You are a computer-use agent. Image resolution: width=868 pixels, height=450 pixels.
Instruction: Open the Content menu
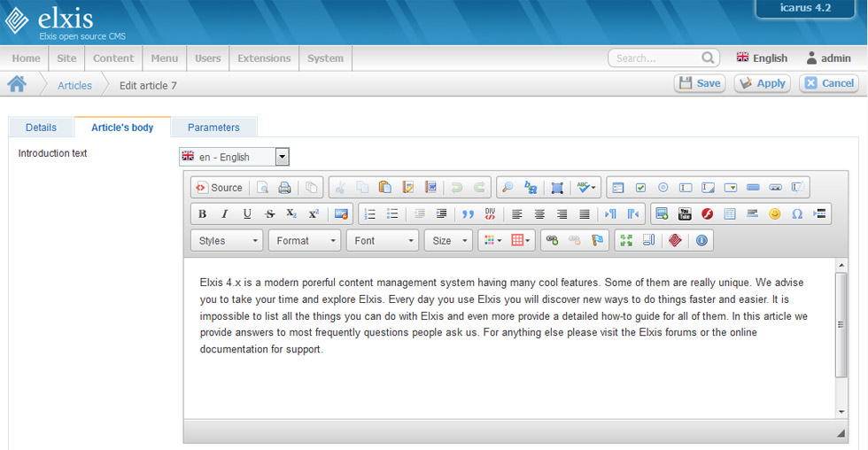click(113, 58)
